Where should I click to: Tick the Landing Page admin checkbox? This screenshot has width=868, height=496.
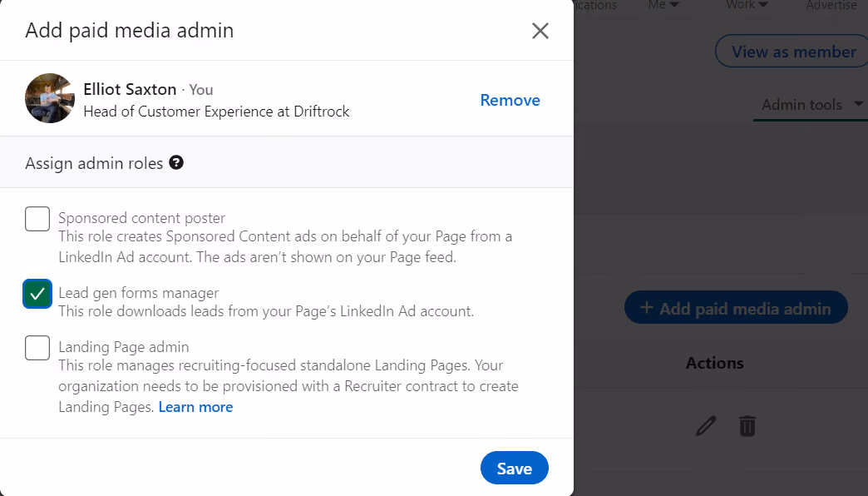[37, 348]
